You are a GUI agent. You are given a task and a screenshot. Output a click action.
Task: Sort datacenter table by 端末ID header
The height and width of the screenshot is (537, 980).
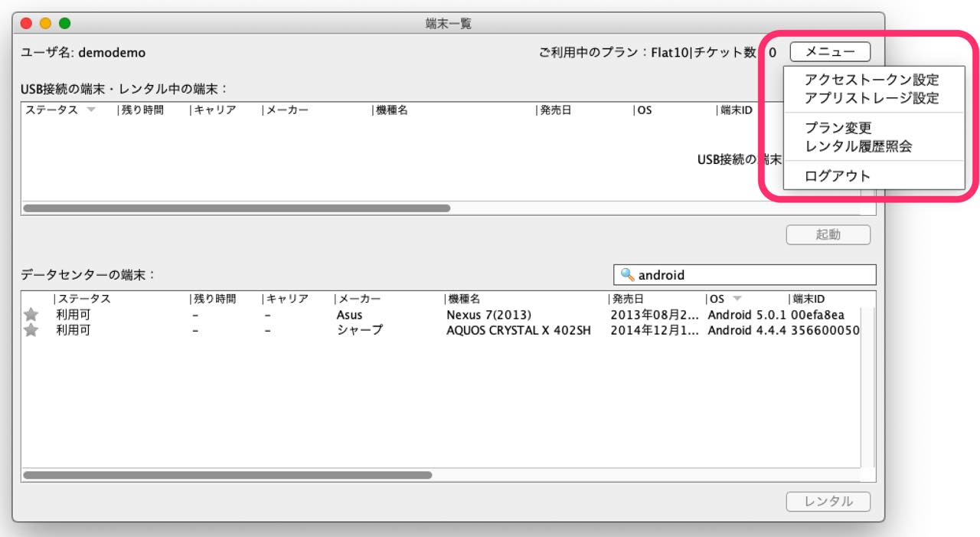coord(808,299)
